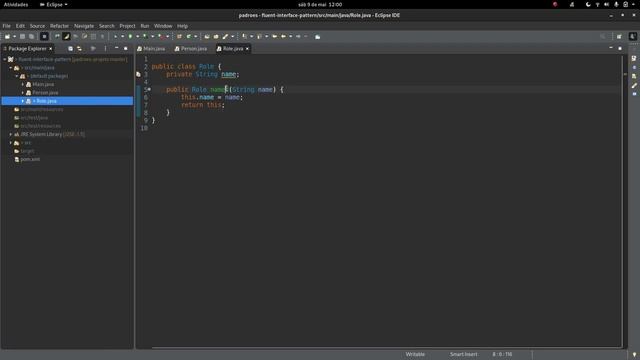Open Package Explorer view menu (three dots)

(x=105, y=49)
